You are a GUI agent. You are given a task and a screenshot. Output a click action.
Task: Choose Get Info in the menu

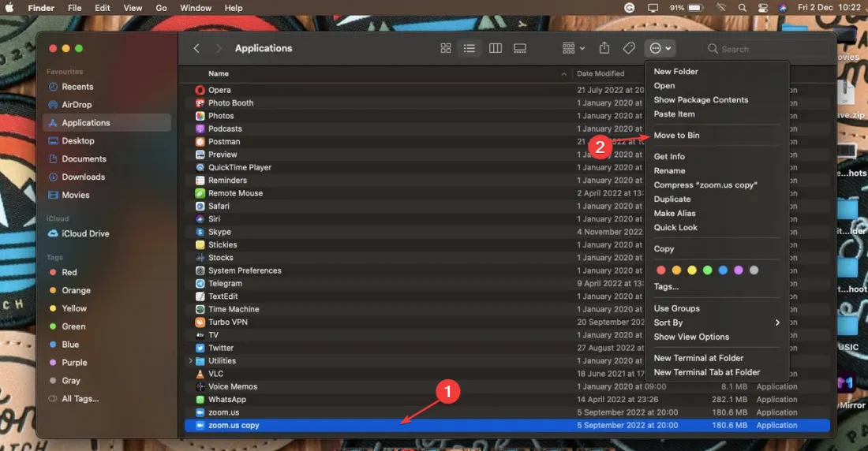pos(669,157)
